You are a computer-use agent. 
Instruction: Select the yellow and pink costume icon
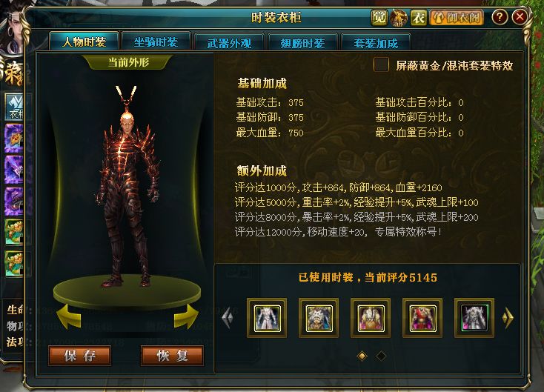(x=371, y=318)
